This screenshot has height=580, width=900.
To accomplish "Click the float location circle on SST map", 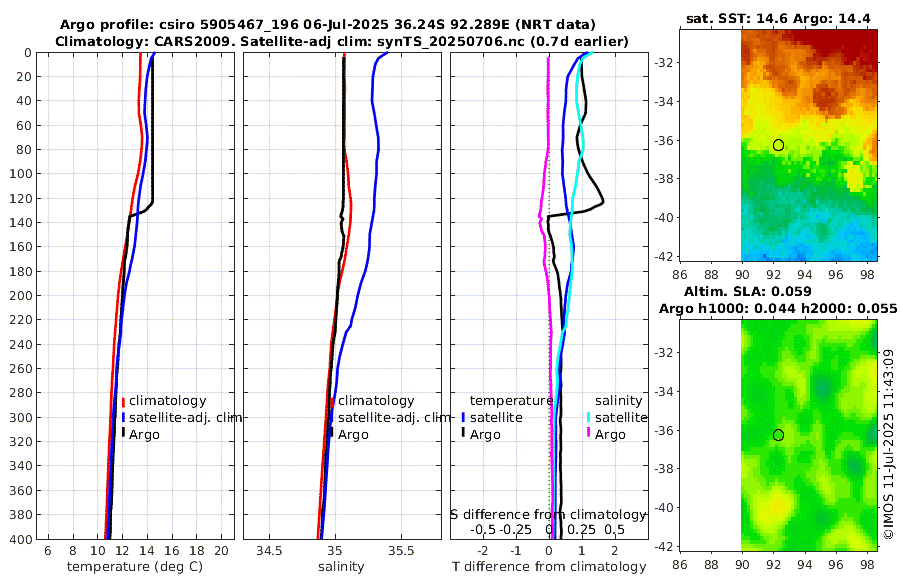I will tap(778, 145).
